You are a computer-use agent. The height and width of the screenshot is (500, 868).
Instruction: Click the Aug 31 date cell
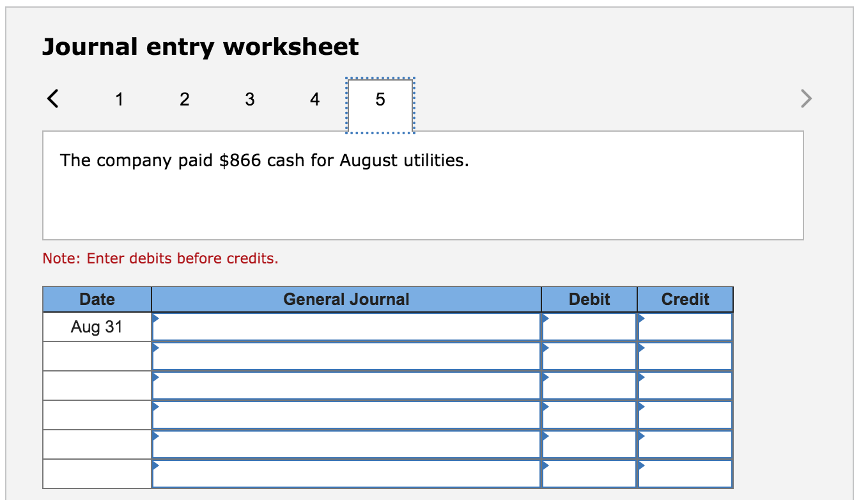96,327
